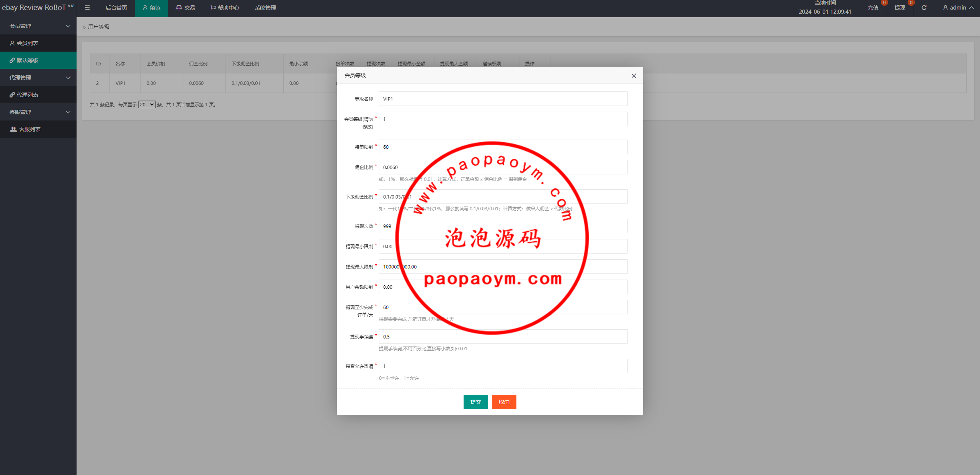Click the VIP1 name cell in table
The height and width of the screenshot is (475, 980).
tap(125, 83)
